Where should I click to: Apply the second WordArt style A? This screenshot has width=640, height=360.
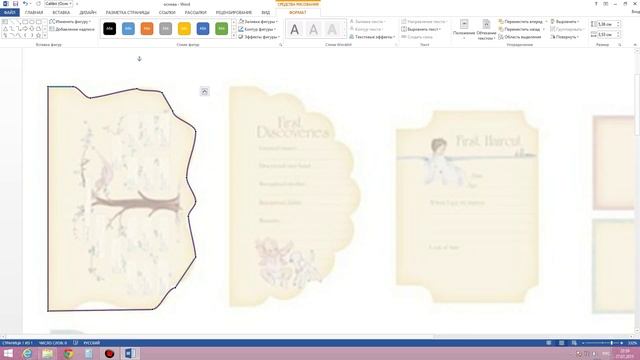pyautogui.click(x=313, y=29)
